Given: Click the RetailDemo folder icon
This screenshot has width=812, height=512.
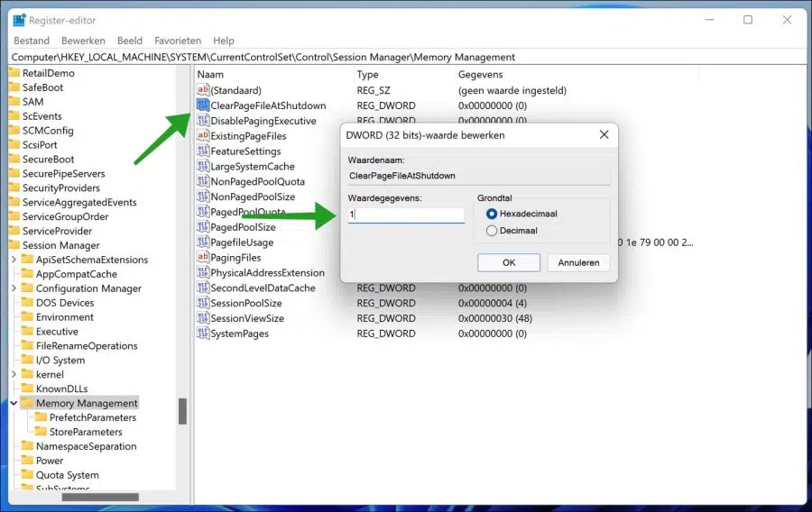Looking at the screenshot, I should (14, 72).
